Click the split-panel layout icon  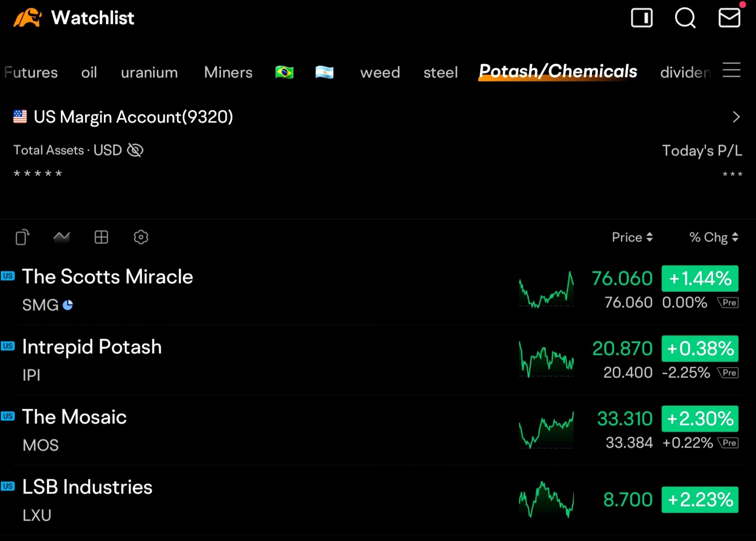[642, 18]
